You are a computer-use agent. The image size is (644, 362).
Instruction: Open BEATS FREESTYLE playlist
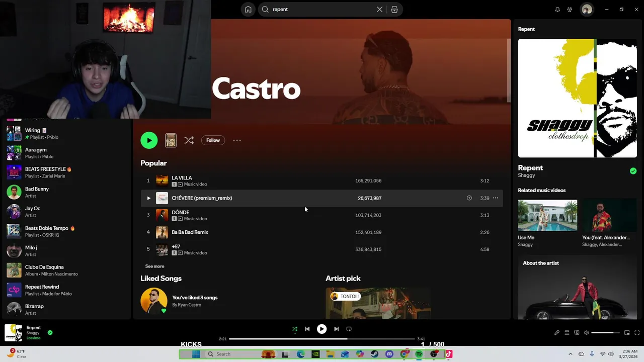[x=66, y=172]
